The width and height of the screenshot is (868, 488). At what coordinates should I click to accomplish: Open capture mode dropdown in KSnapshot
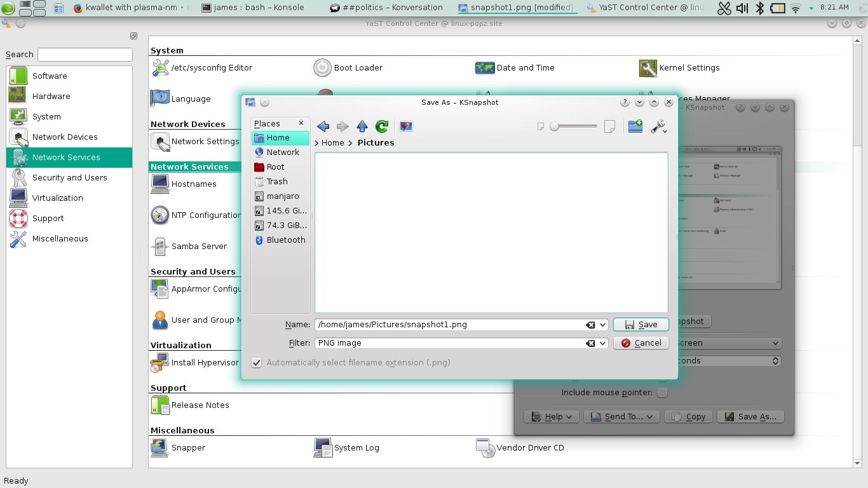pos(729,343)
